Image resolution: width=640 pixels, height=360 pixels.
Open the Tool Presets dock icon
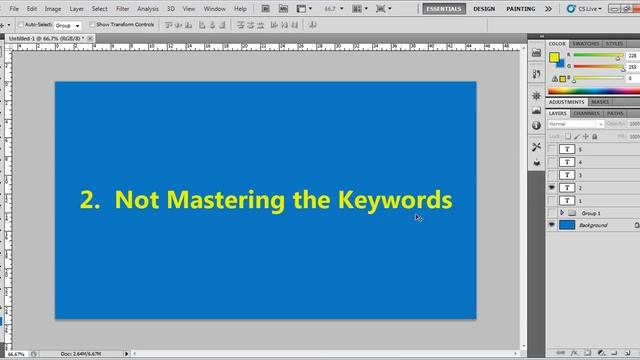[x=536, y=147]
